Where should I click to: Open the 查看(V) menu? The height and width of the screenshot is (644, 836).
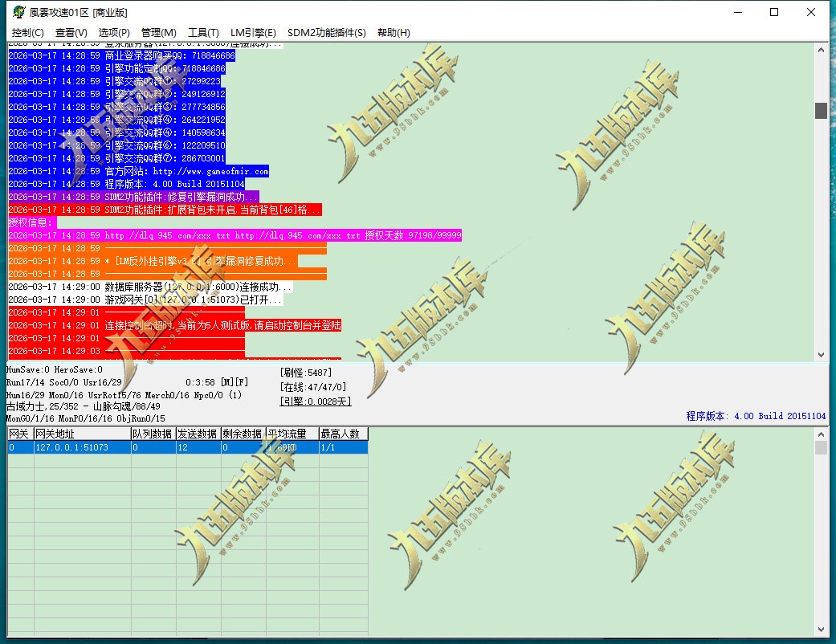[71, 32]
